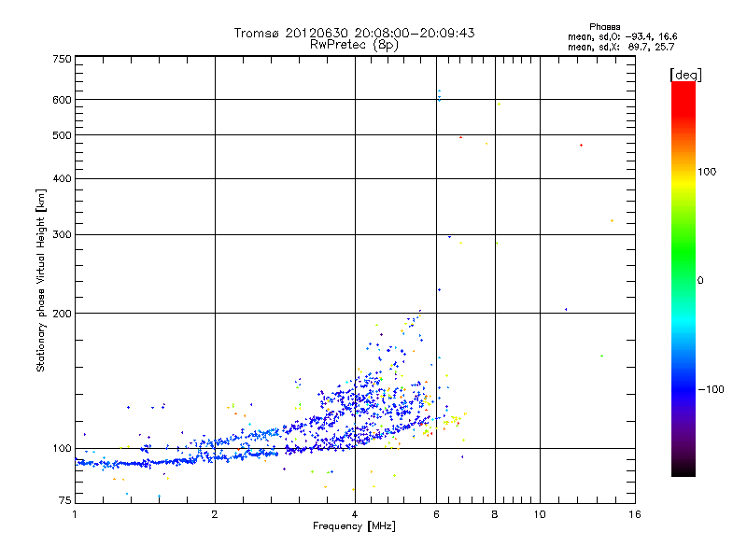Click the y-axis tick label '200'
This screenshot has height=560, width=747.
click(62, 314)
